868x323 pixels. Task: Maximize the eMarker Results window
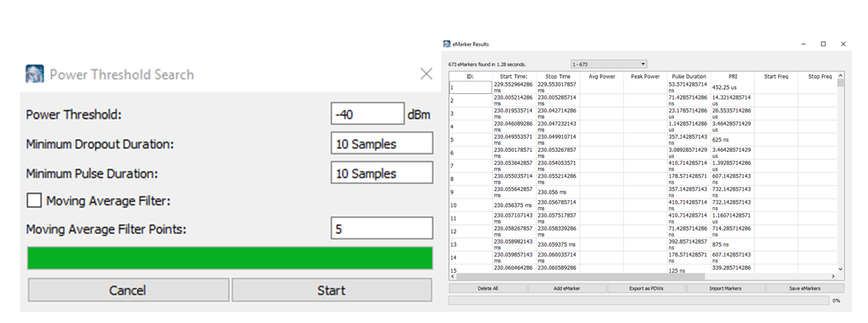click(x=823, y=44)
